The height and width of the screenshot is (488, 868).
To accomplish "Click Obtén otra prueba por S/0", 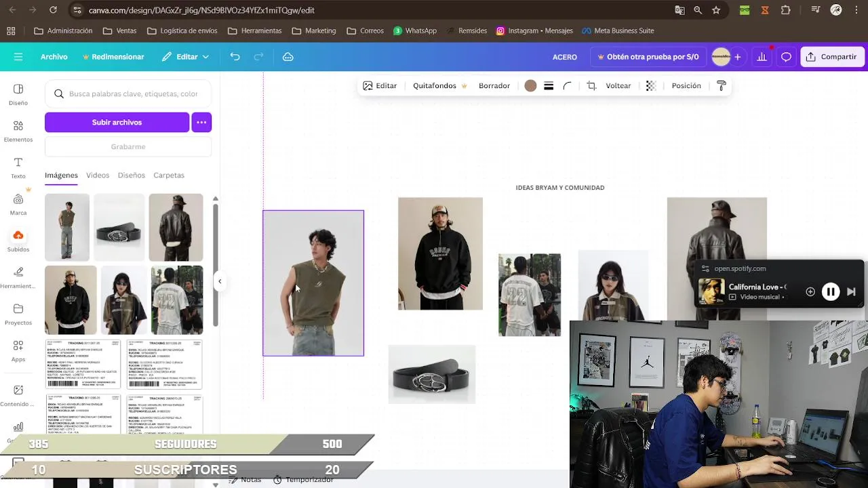I will (x=648, y=57).
